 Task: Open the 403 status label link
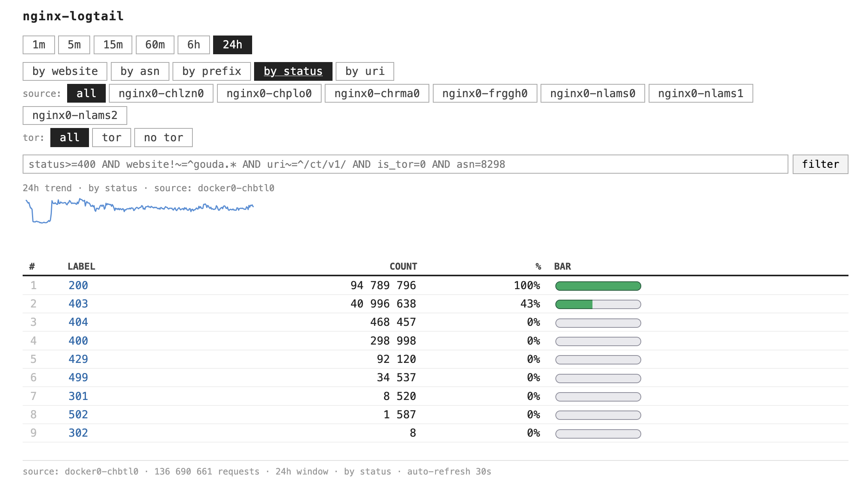point(78,304)
